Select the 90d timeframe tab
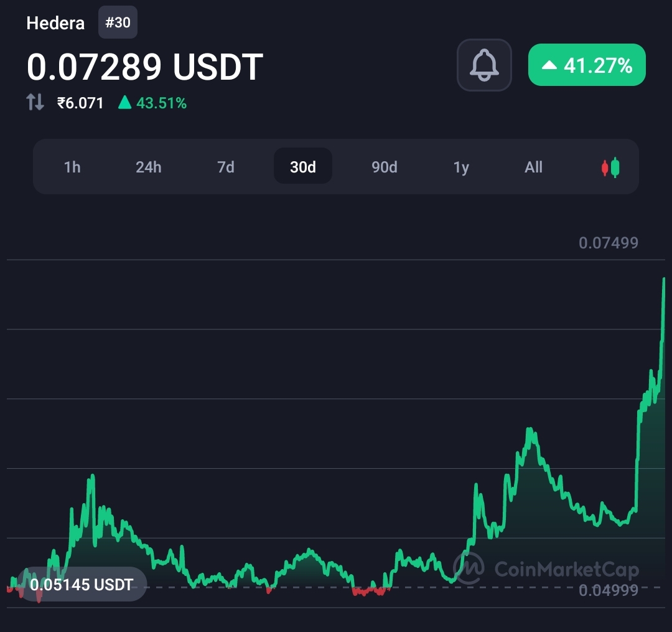Viewport: 672px width, 632px height. pyautogui.click(x=385, y=167)
